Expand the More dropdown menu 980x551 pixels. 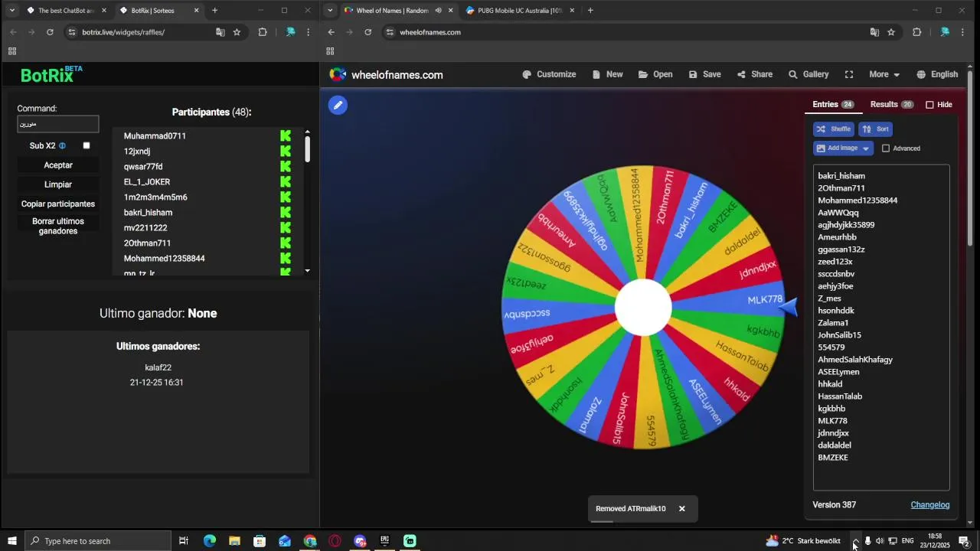tap(884, 74)
